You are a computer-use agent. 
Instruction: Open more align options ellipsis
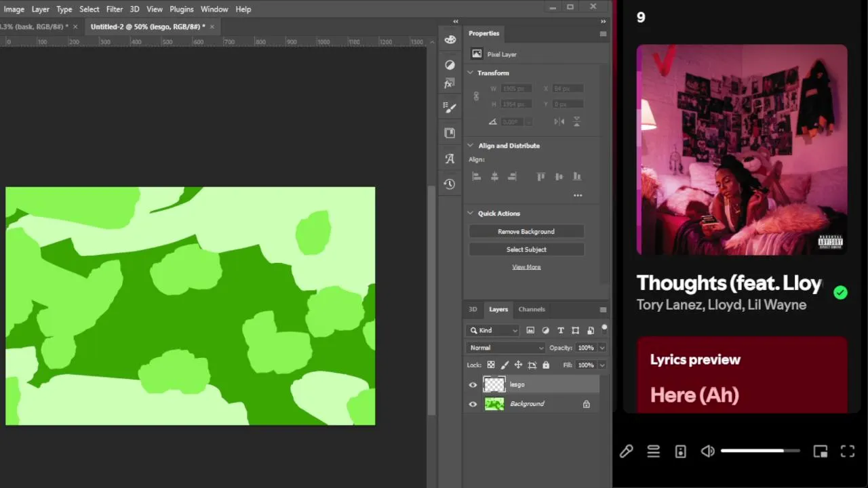point(578,195)
